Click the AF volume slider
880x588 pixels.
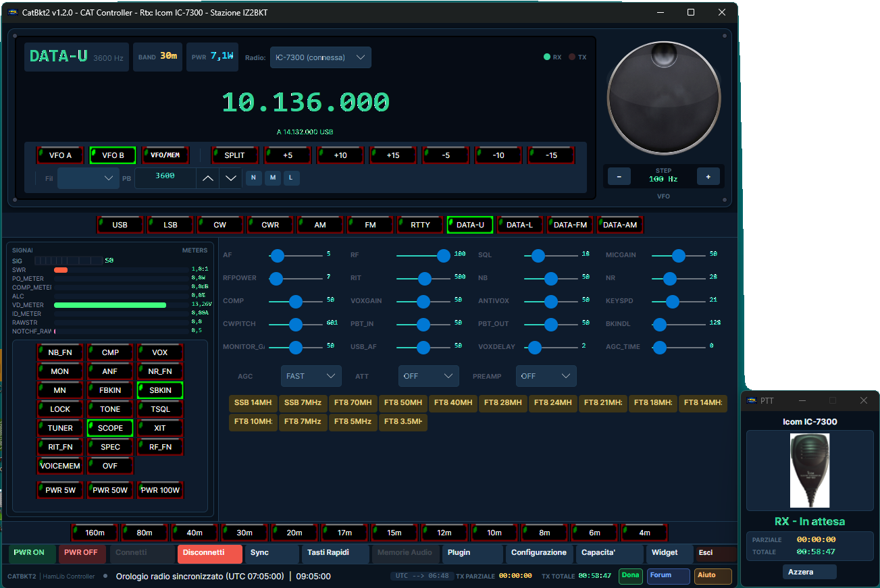(x=296, y=255)
